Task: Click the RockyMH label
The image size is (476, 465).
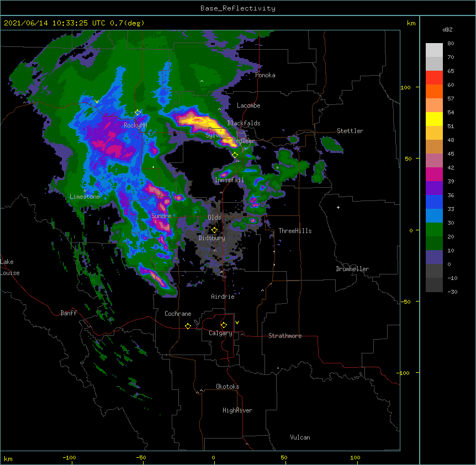Action: pos(135,125)
